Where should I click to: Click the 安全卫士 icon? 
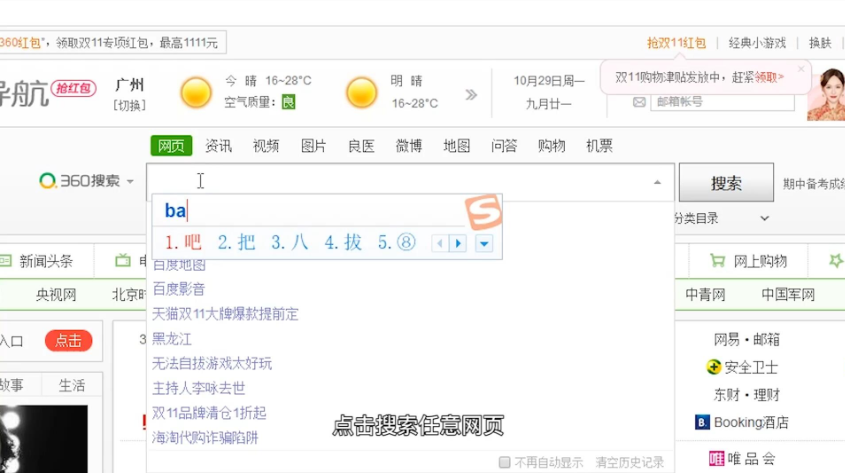pos(714,367)
